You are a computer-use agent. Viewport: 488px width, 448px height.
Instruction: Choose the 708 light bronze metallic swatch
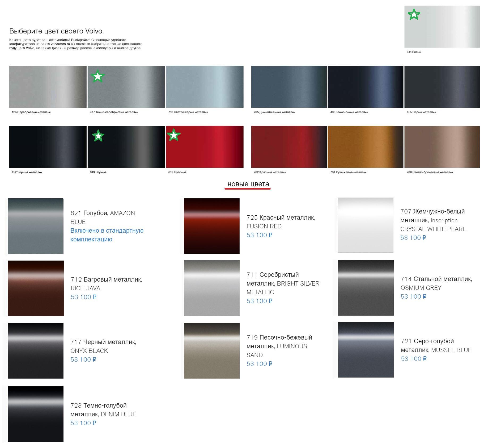(x=442, y=147)
